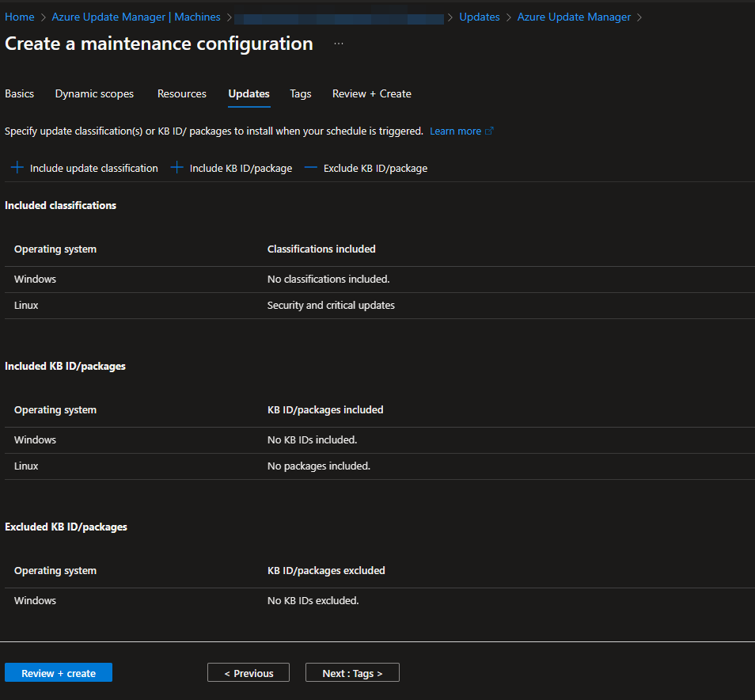Click 'No classifications included.' cell
This screenshot has width=755, height=700.
(328, 280)
